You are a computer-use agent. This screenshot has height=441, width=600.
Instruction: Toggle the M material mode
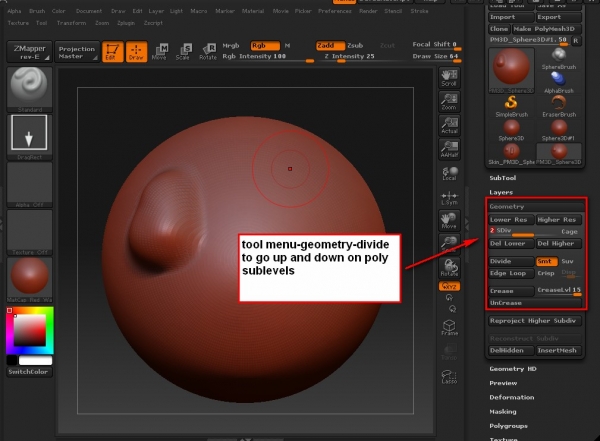(287, 46)
